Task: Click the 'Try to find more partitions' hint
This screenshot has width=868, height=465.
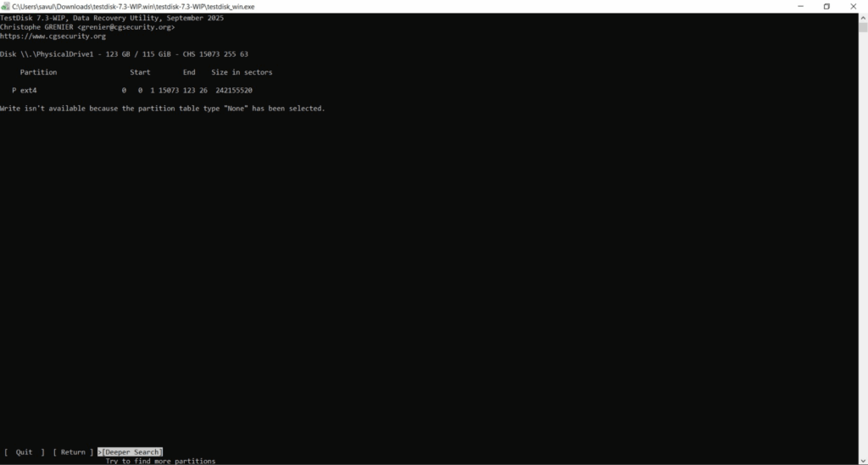Action: tap(160, 461)
